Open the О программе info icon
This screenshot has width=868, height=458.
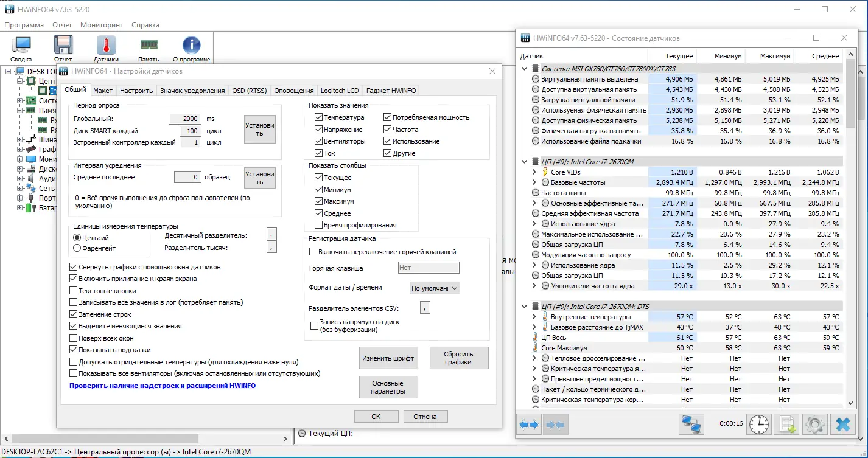point(191,45)
